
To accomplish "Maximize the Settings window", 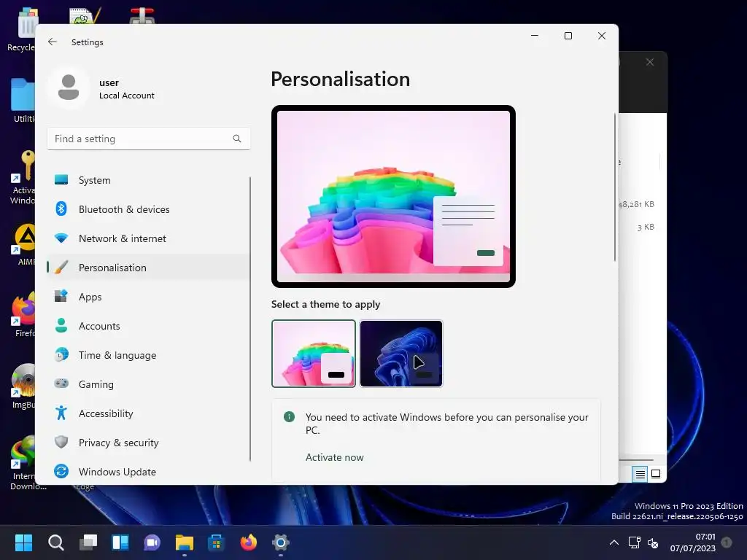I will click(x=568, y=36).
